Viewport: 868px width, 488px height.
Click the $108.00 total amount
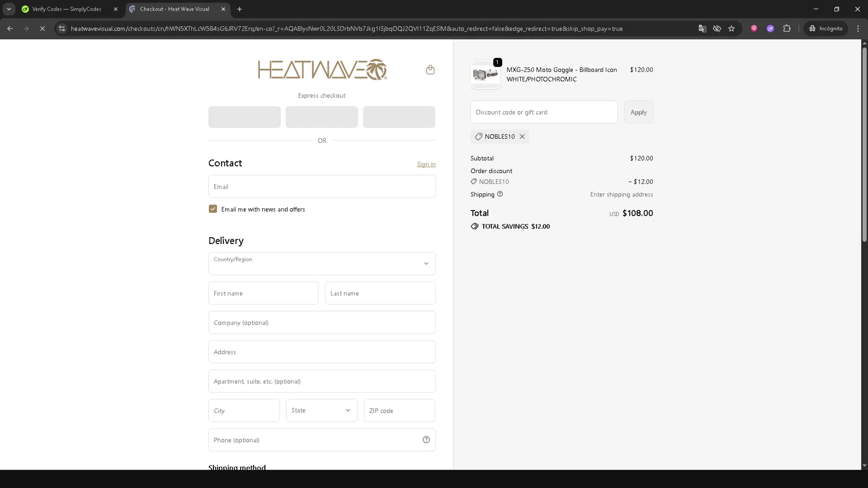click(x=638, y=213)
